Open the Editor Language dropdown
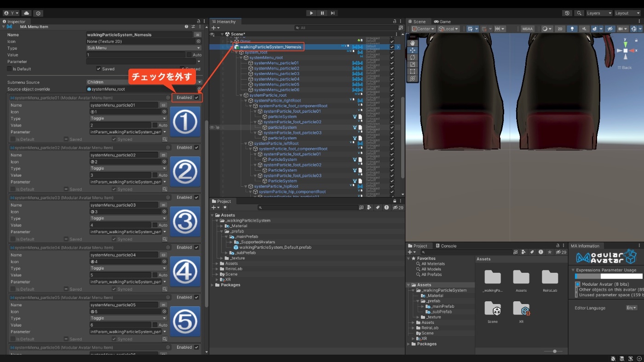 pyautogui.click(x=631, y=308)
